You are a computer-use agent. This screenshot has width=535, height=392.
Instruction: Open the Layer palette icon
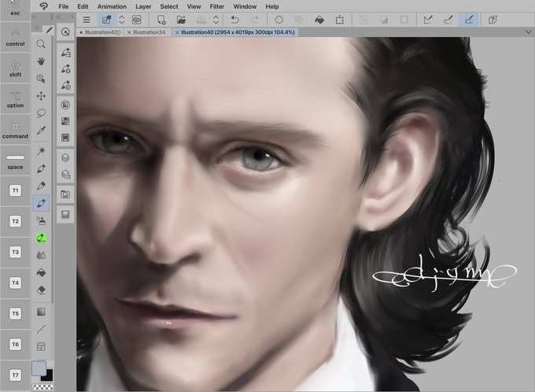click(x=65, y=157)
